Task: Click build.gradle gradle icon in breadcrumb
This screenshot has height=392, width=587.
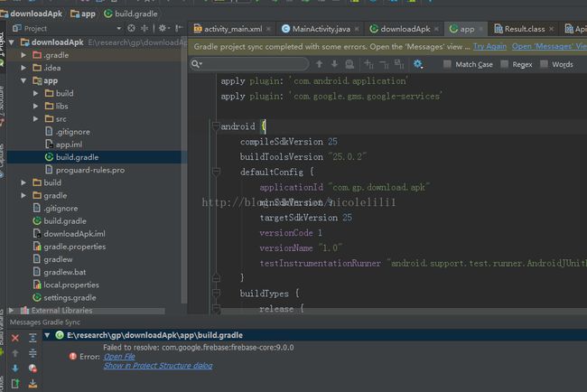Action: (108, 14)
